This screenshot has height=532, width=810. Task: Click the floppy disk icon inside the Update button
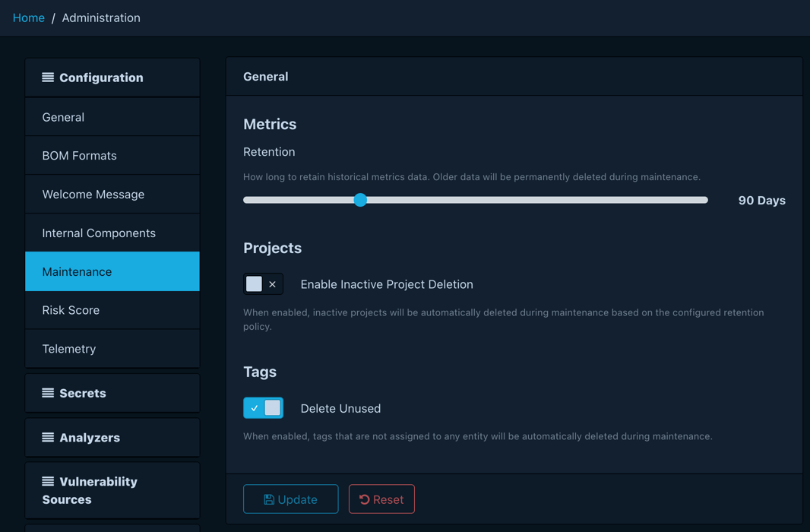pos(270,499)
